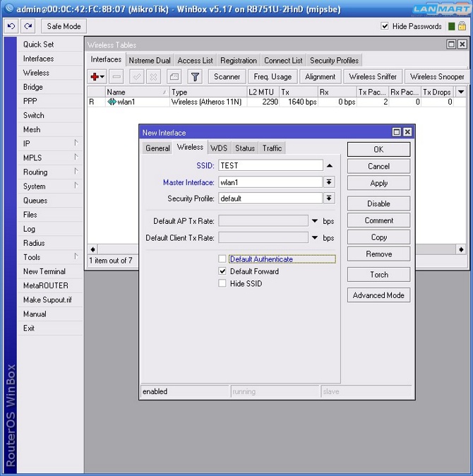Image resolution: width=473 pixels, height=476 pixels.
Task: Click the table scroll right arrow
Action: (461, 249)
